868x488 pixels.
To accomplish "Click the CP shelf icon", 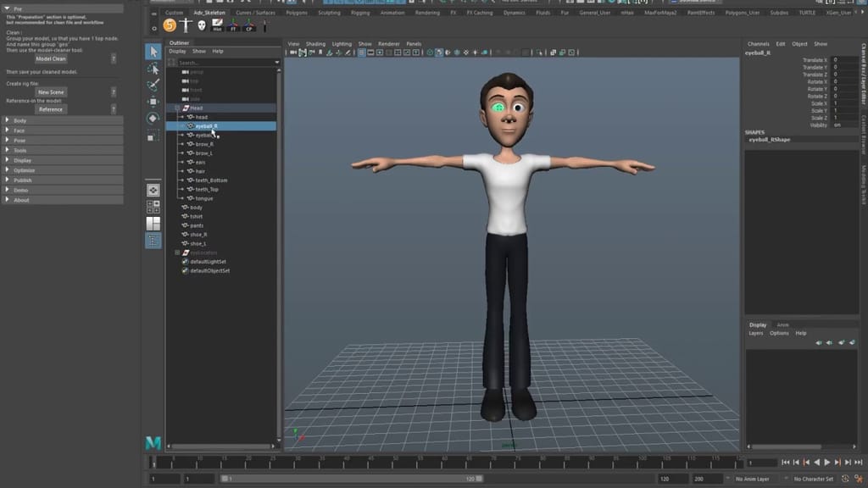I will click(249, 25).
